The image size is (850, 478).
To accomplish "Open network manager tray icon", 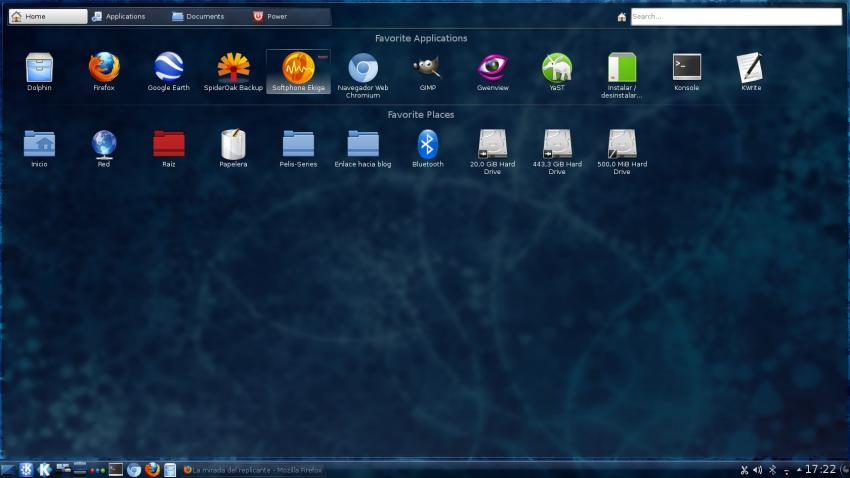I will [x=787, y=471].
